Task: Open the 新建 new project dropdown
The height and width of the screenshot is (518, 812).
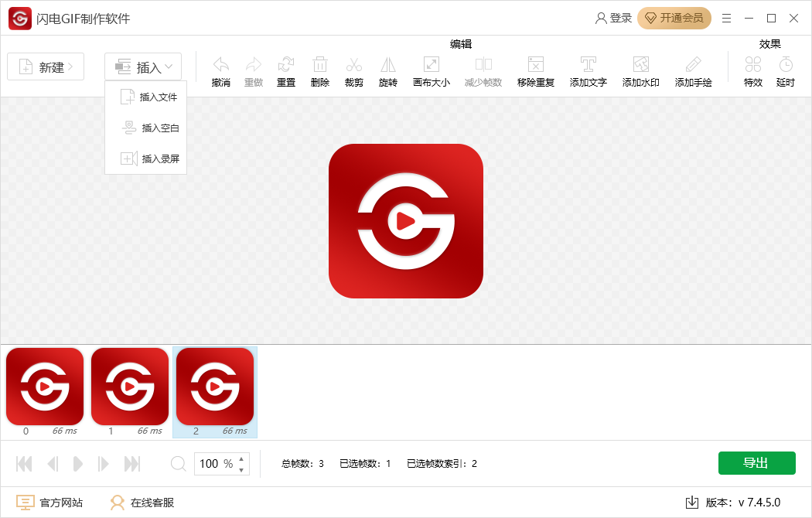Action: [x=46, y=66]
